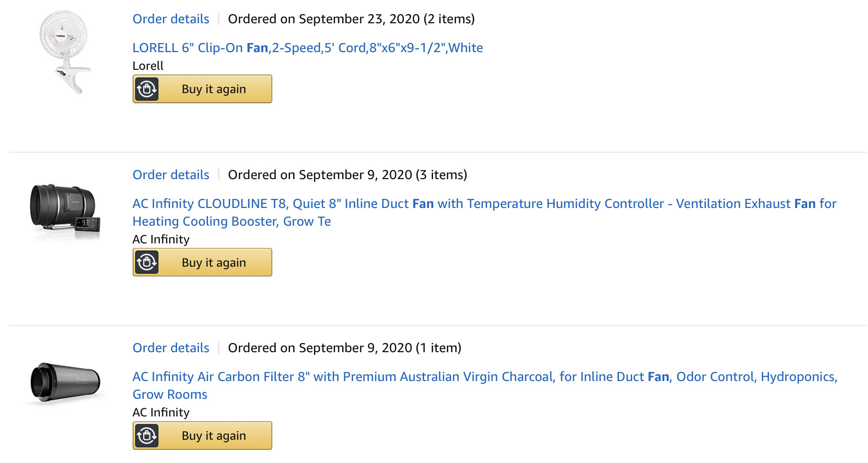Click the order date text showing 1 item
The width and height of the screenshot is (868, 463).
tap(344, 348)
